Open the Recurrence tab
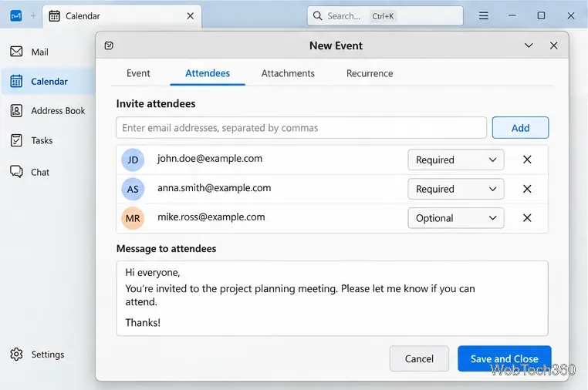This screenshot has width=588, height=390. click(x=370, y=73)
